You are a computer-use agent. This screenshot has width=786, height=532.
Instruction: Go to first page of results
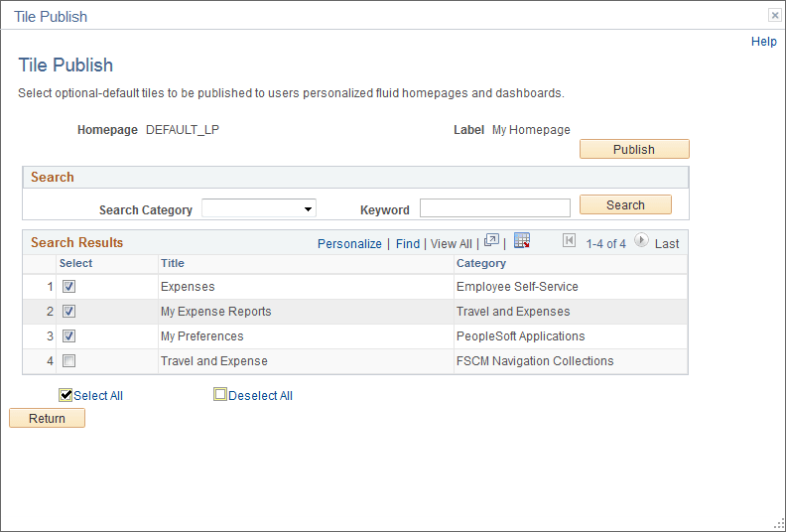[569, 241]
